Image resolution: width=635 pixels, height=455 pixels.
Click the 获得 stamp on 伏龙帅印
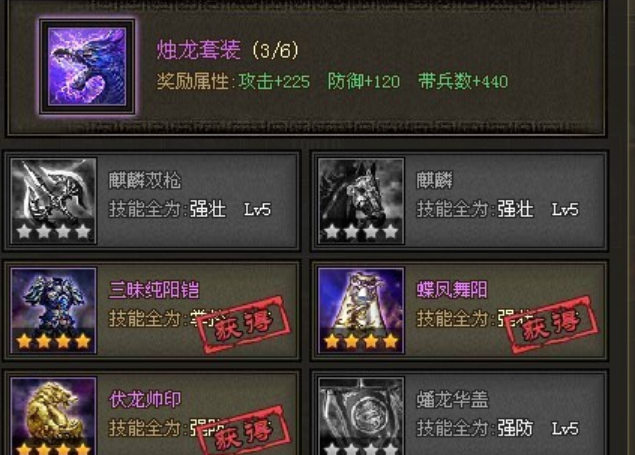point(245,432)
